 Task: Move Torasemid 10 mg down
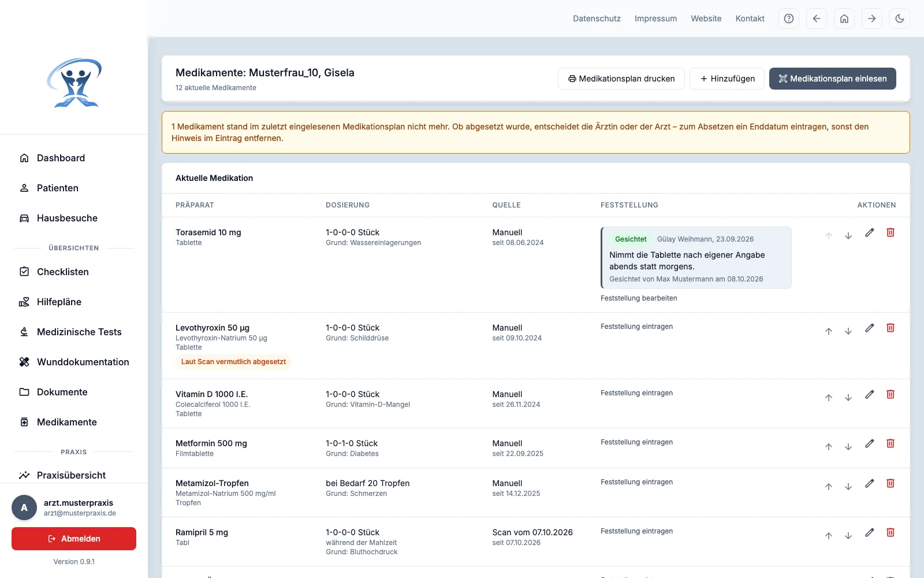click(x=848, y=236)
